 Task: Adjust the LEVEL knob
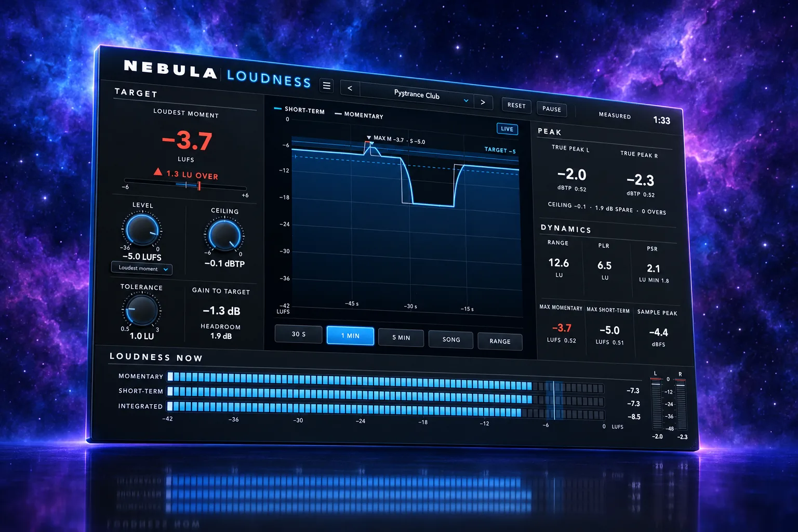pyautogui.click(x=142, y=230)
